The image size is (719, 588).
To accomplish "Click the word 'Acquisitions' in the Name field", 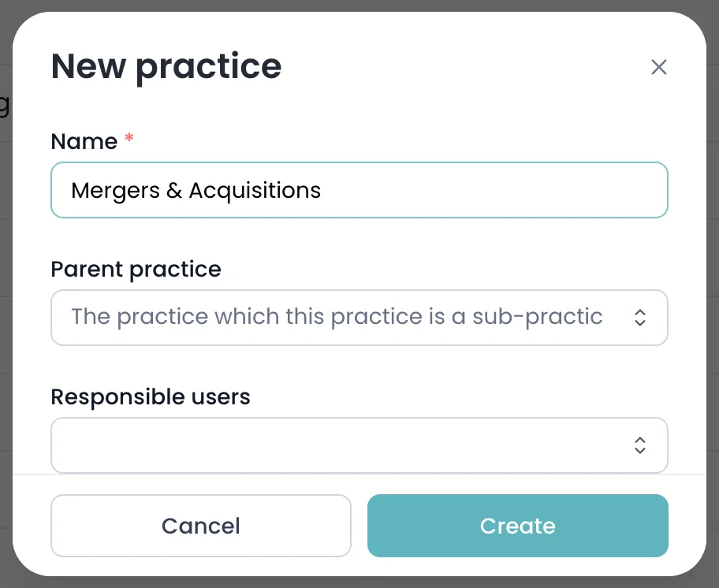I will coord(255,191).
